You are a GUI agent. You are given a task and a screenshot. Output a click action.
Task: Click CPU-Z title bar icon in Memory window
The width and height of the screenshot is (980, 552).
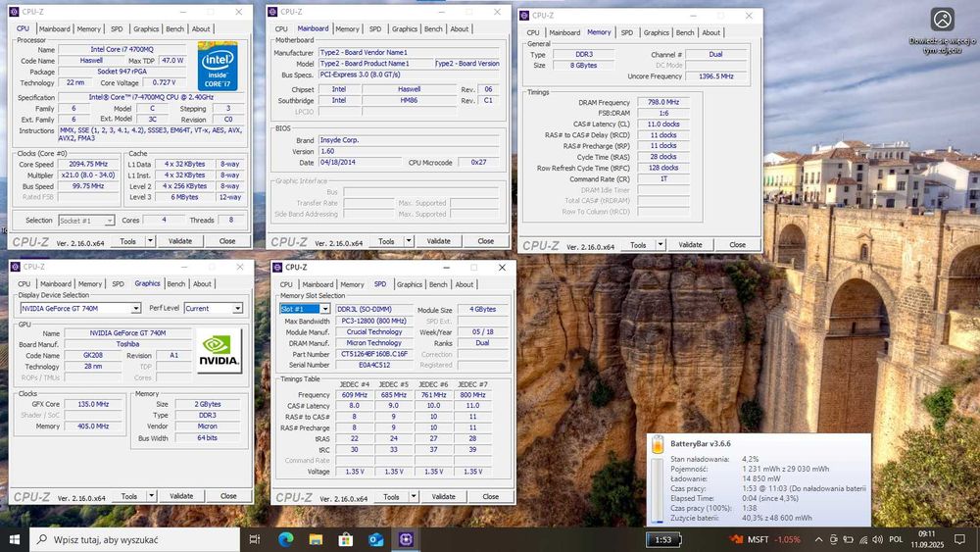pyautogui.click(x=524, y=16)
